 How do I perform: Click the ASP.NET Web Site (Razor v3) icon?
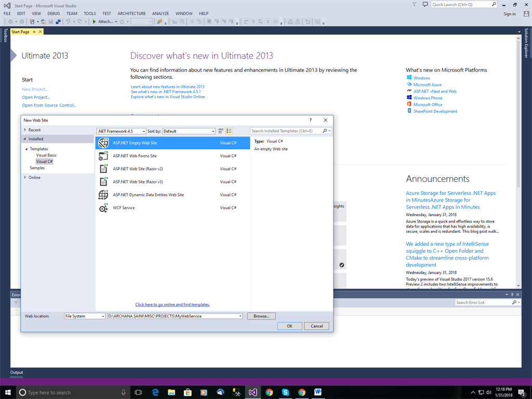click(103, 182)
